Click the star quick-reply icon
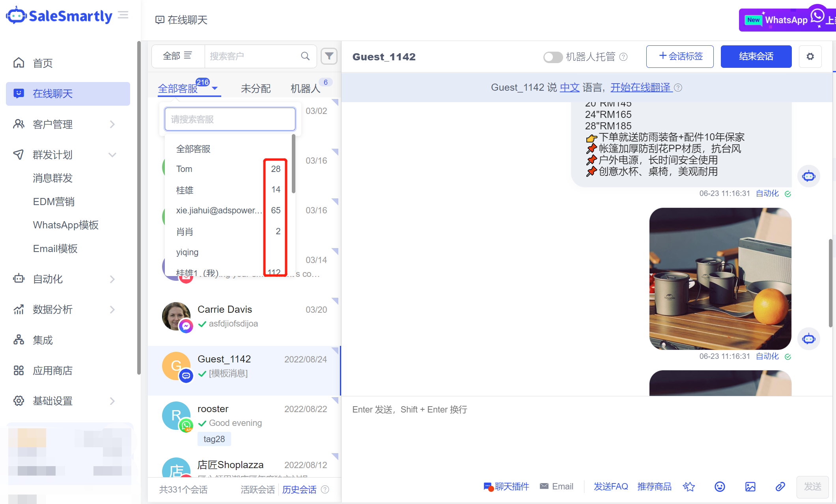Image resolution: width=836 pixels, height=504 pixels. click(x=689, y=487)
